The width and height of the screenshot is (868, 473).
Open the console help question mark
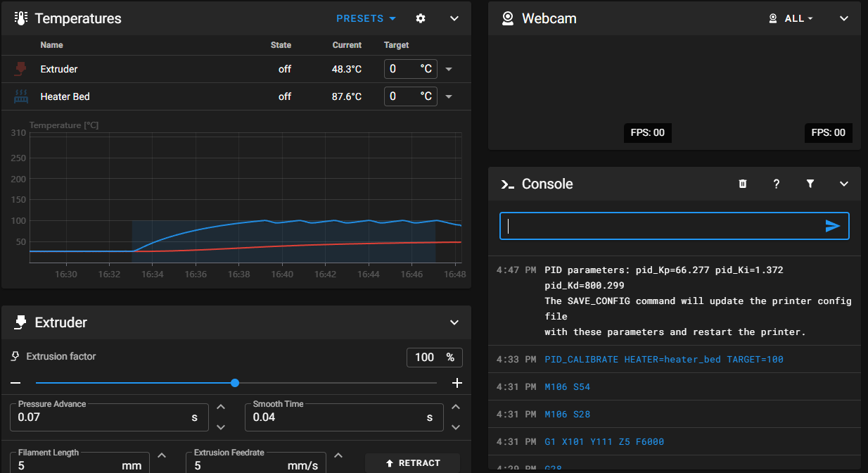point(777,184)
